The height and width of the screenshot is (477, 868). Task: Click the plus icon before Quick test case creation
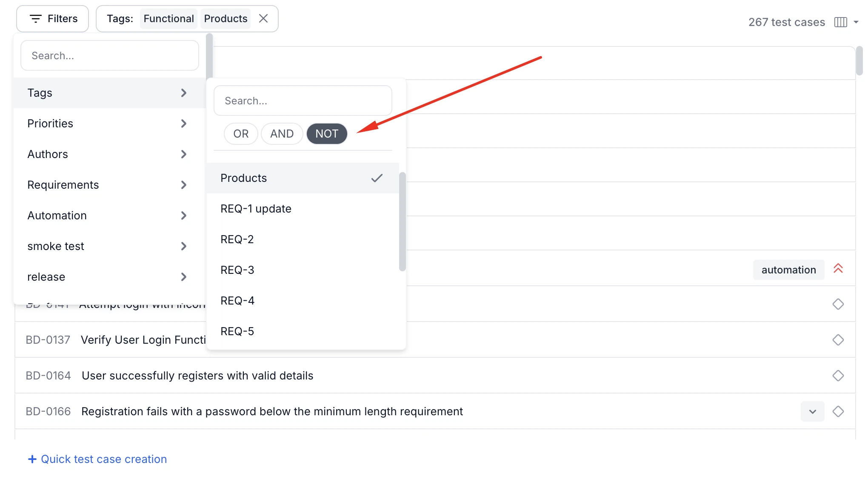[x=32, y=459]
